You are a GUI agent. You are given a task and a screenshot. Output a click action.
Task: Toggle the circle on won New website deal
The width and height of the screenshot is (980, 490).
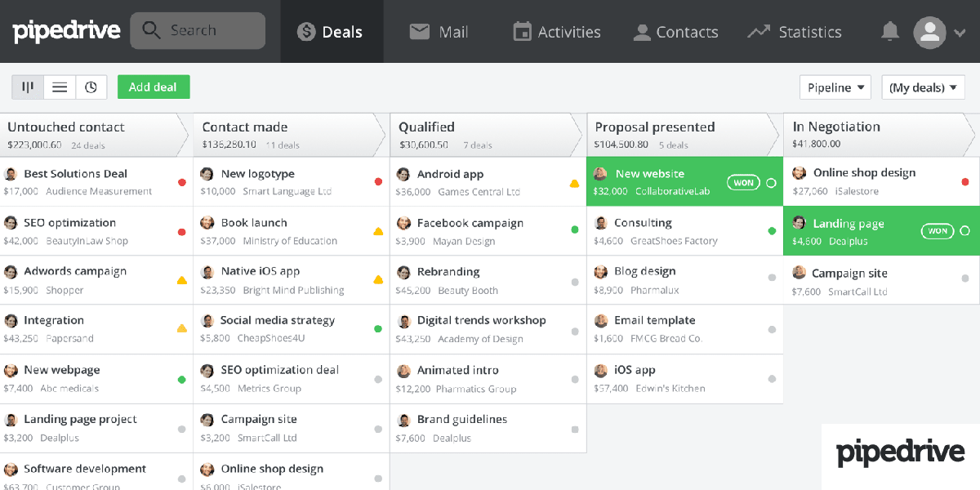click(771, 183)
